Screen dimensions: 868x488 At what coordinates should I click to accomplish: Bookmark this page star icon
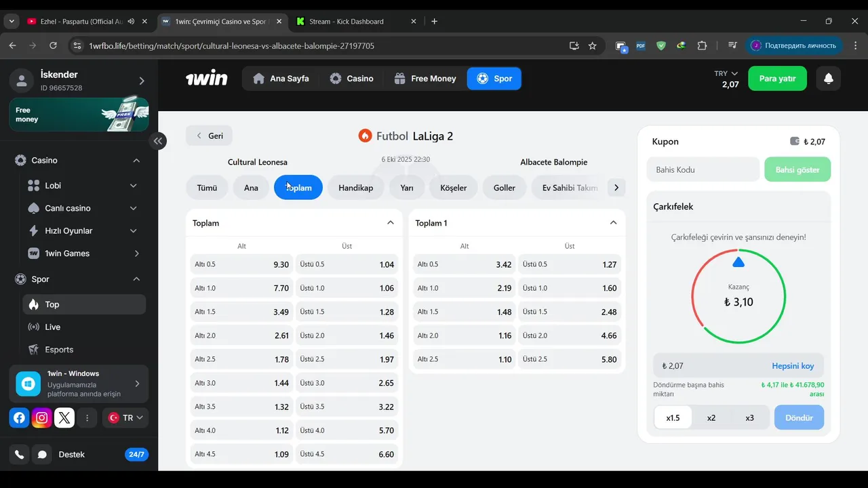point(593,46)
